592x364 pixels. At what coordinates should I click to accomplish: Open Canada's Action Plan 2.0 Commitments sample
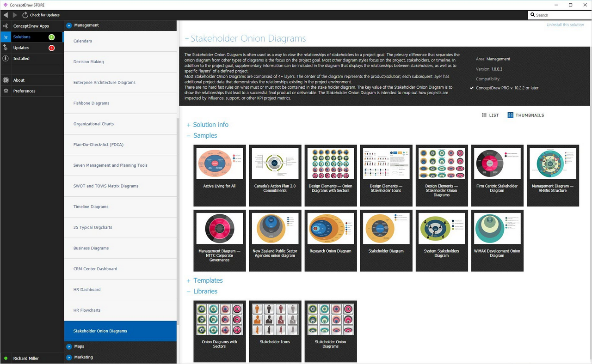[275, 176]
